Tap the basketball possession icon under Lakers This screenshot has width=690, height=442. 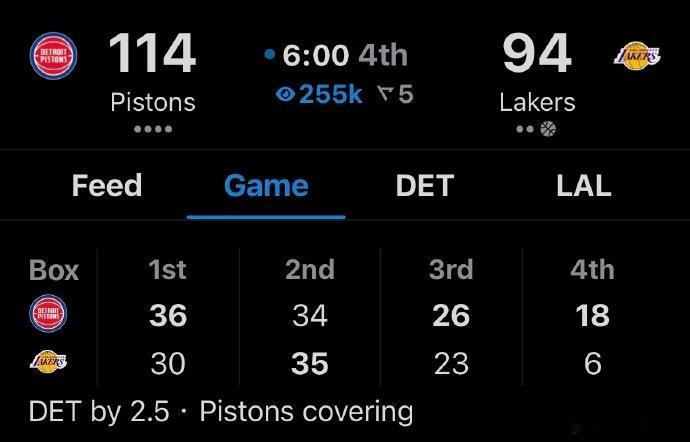pos(548,129)
